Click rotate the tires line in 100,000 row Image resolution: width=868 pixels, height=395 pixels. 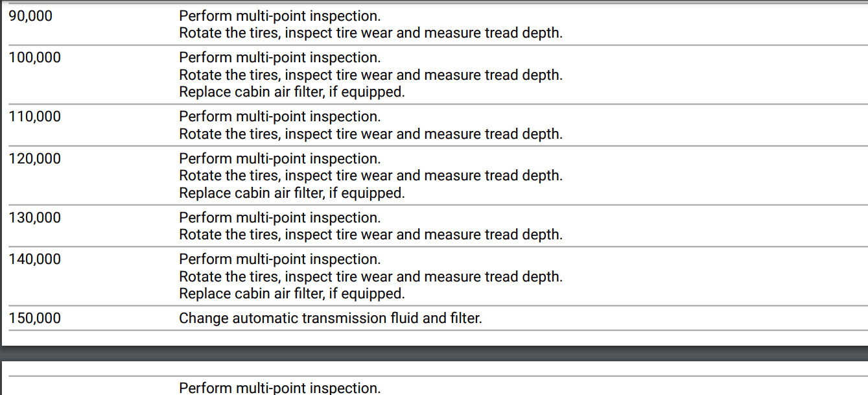[x=370, y=75]
